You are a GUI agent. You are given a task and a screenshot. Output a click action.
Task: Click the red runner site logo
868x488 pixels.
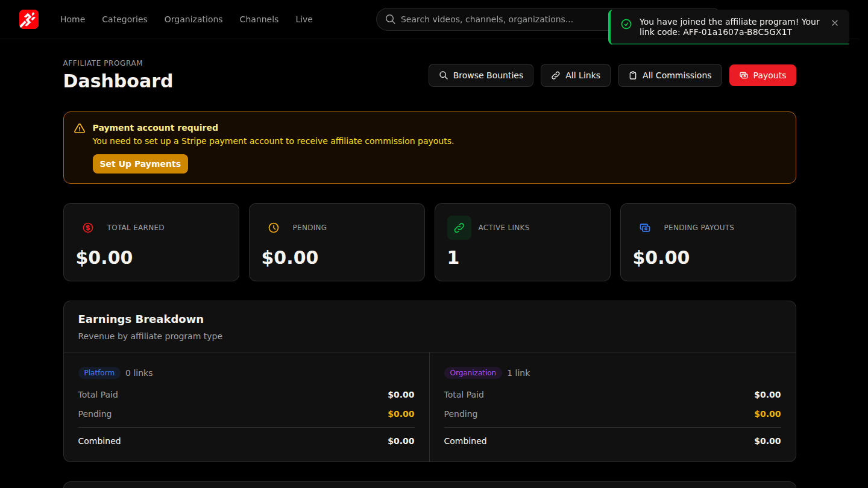pos(29,19)
